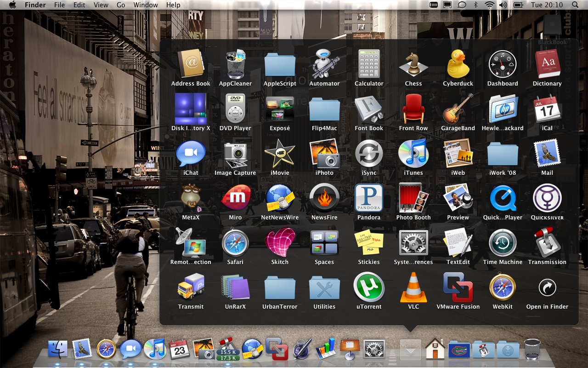Image resolution: width=588 pixels, height=368 pixels.
Task: Launch DVD Player
Action: pos(235,108)
